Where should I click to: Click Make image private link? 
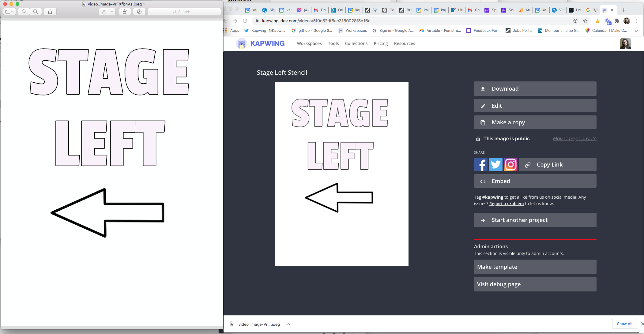(x=574, y=139)
